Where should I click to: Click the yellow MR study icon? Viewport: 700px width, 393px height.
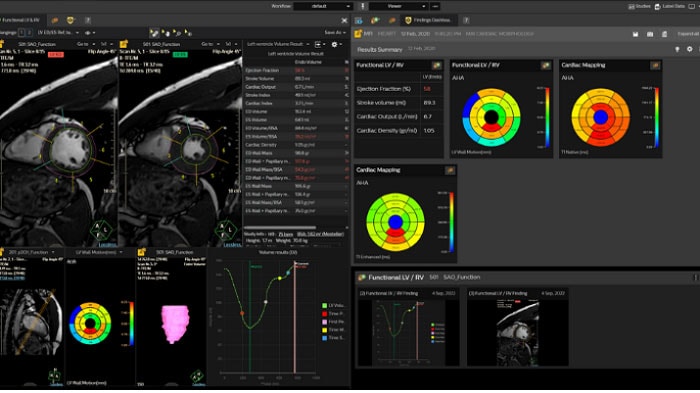[358, 34]
